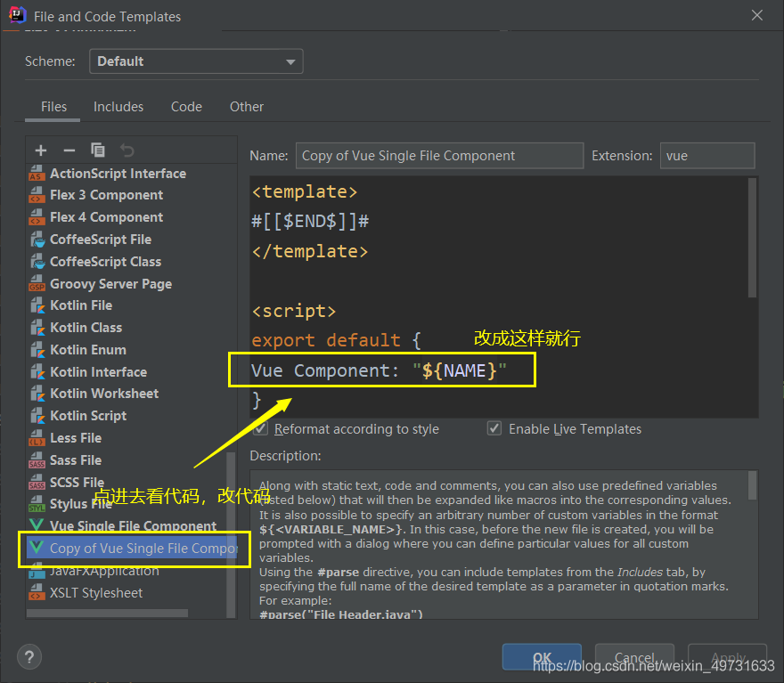The height and width of the screenshot is (683, 784).
Task: Switch to the Includes tab
Action: 118,107
